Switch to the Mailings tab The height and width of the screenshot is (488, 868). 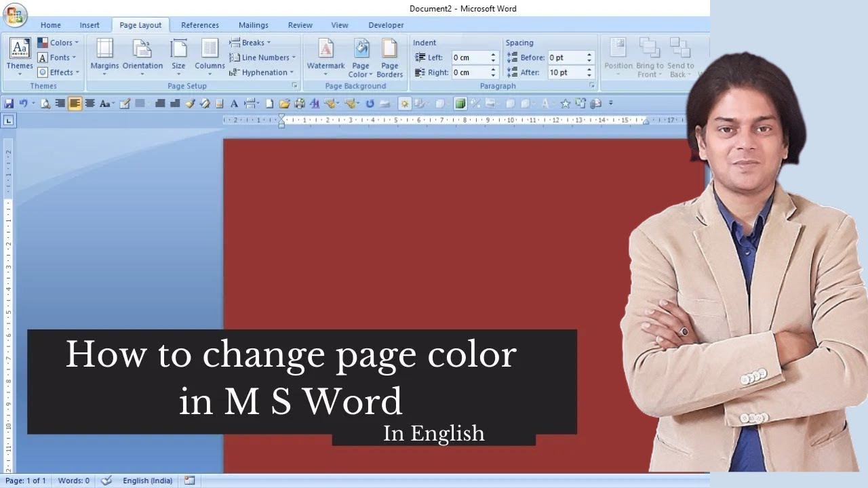[253, 25]
